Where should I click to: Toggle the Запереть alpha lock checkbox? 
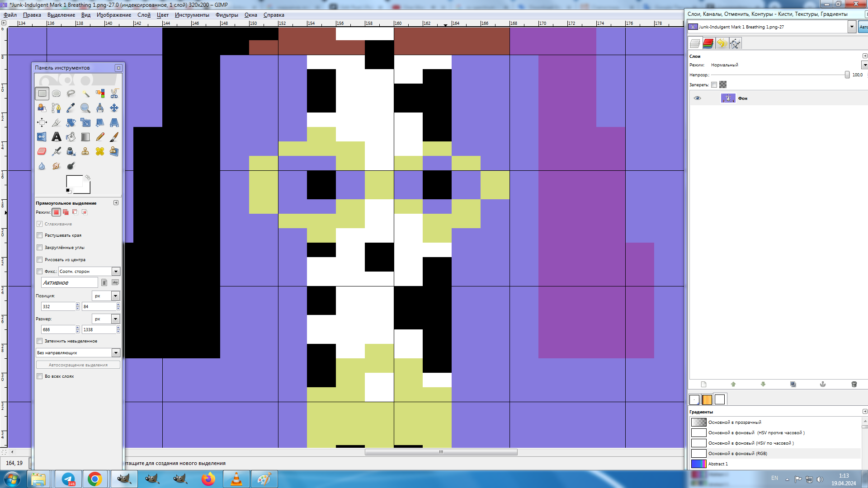[x=714, y=85]
